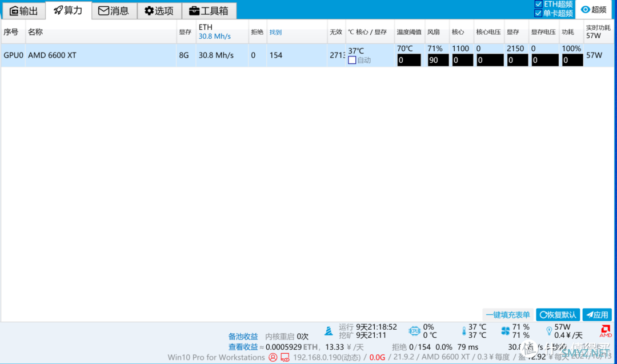Click the envelope icon on 消息 tab
The height and width of the screenshot is (364, 617).
tap(103, 11)
